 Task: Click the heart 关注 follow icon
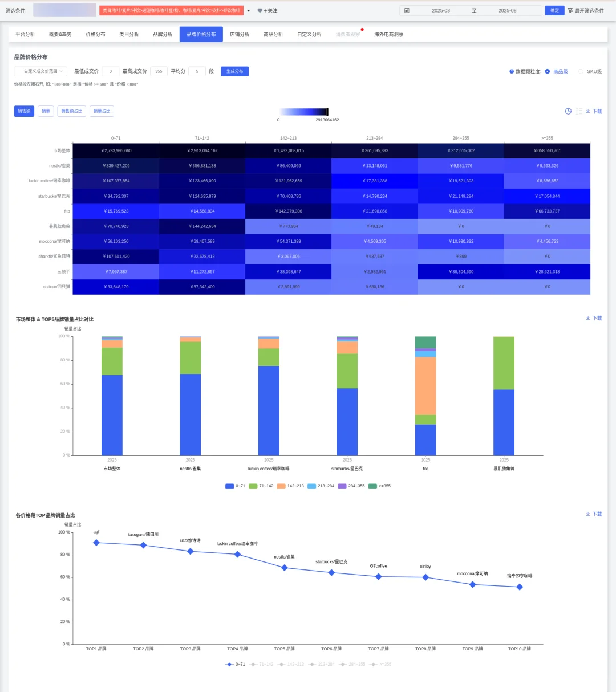coord(260,11)
